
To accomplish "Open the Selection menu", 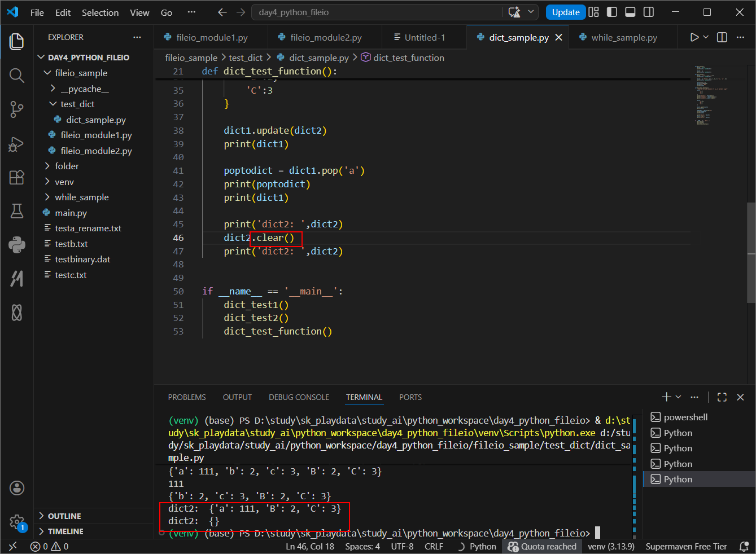I will 100,12.
